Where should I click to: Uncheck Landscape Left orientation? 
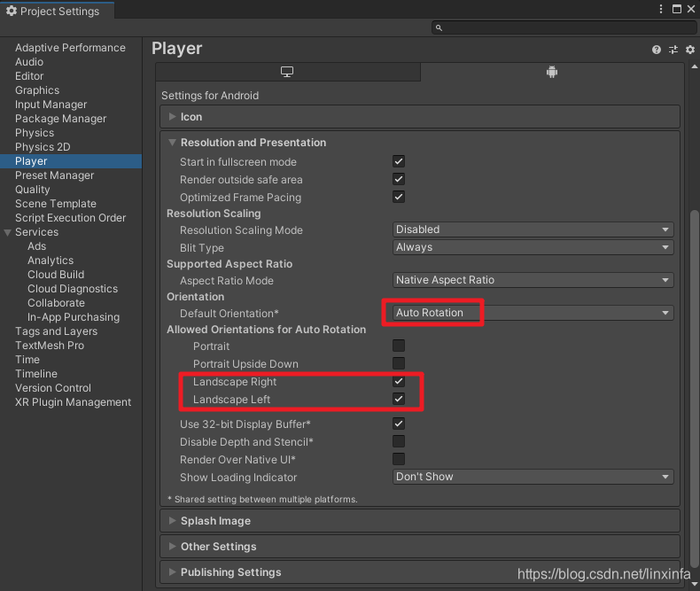(399, 399)
